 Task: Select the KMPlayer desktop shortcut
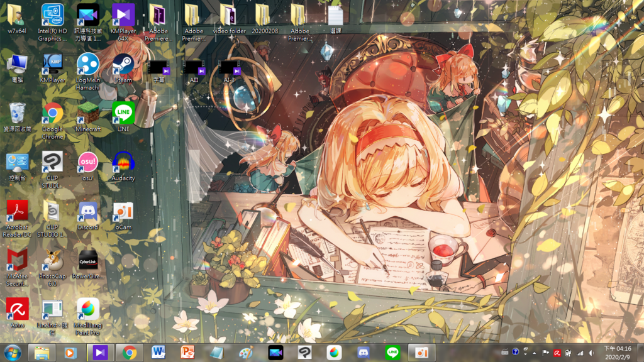pos(53,69)
